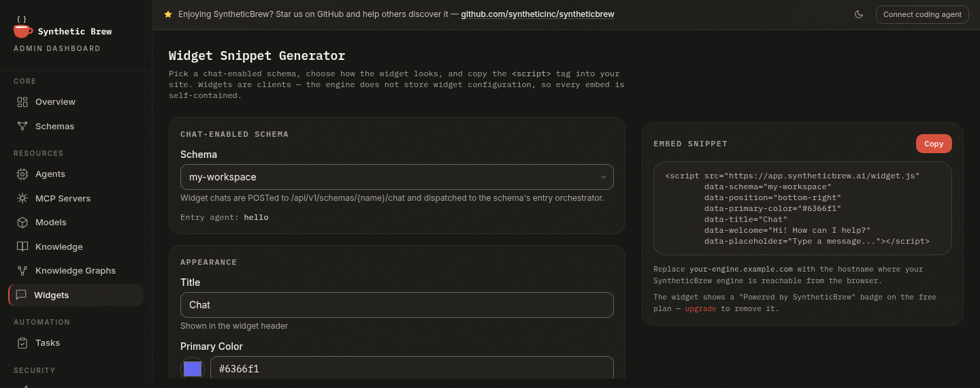Screen dimensions: 980x388
Task: Click the Synthetic Brew brand name
Action: (75, 31)
